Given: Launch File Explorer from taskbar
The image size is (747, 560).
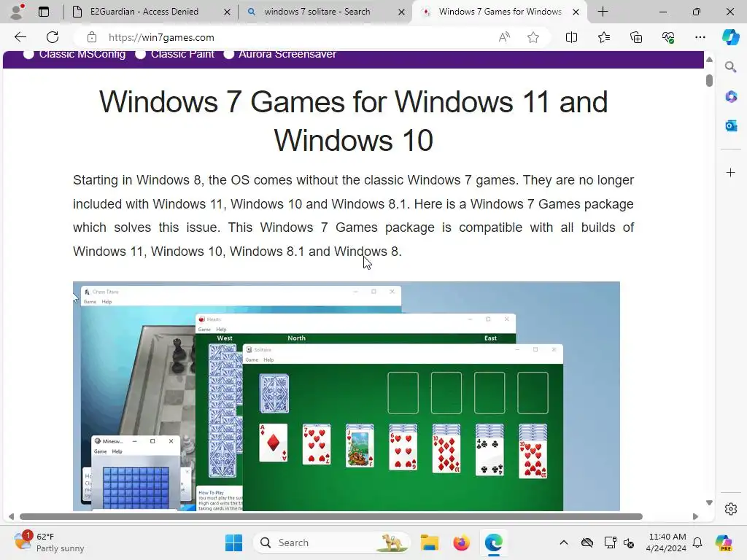Looking at the screenshot, I should pyautogui.click(x=429, y=542).
